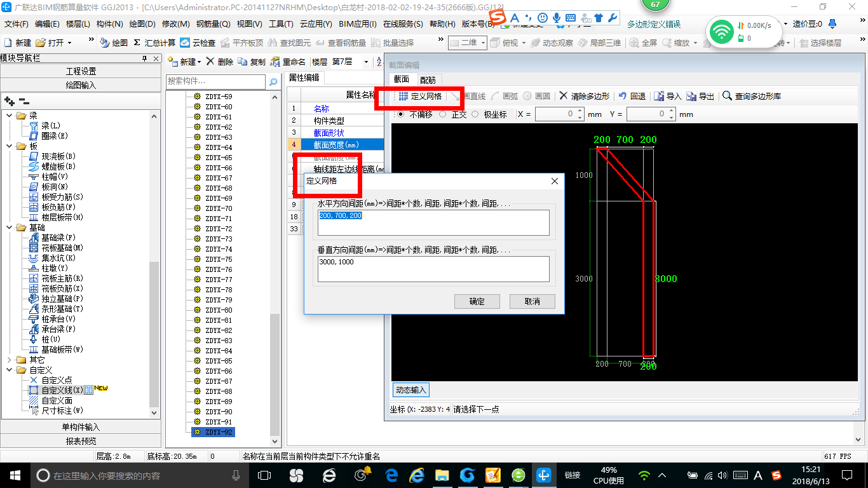The height and width of the screenshot is (488, 868).
Task: Collapse the 自定义 tree group
Action: click(10, 370)
